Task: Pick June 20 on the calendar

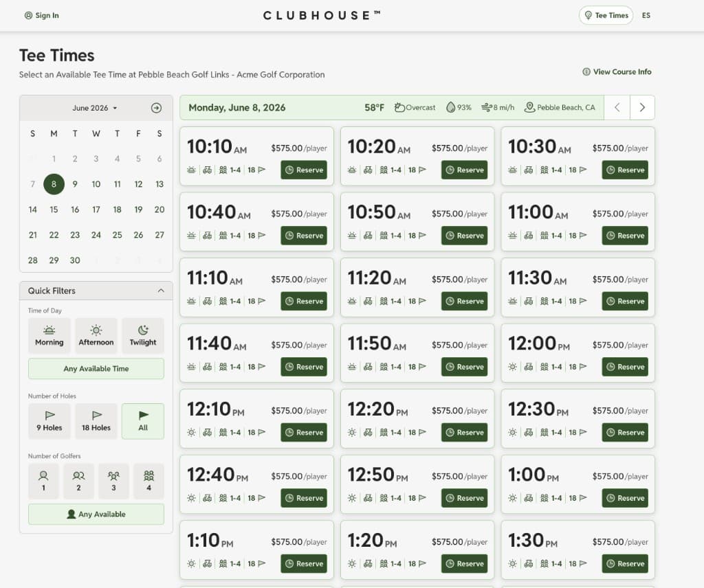Action: (159, 210)
